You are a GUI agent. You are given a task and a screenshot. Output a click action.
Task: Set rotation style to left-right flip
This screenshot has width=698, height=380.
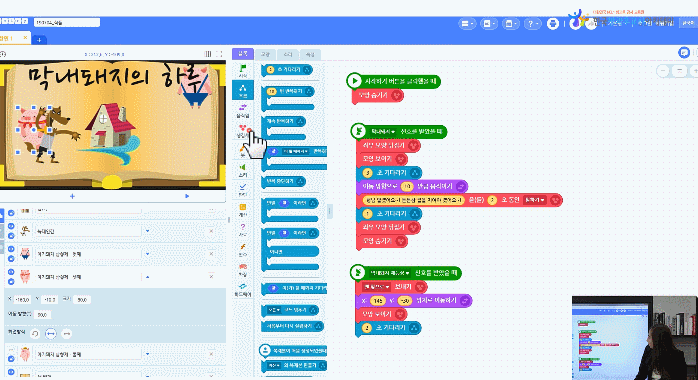point(51,333)
